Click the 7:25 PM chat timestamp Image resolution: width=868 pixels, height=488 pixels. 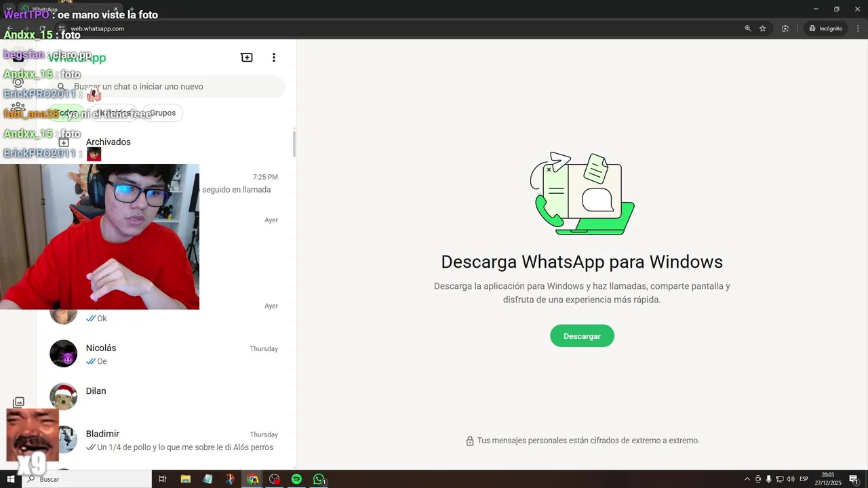point(265,177)
